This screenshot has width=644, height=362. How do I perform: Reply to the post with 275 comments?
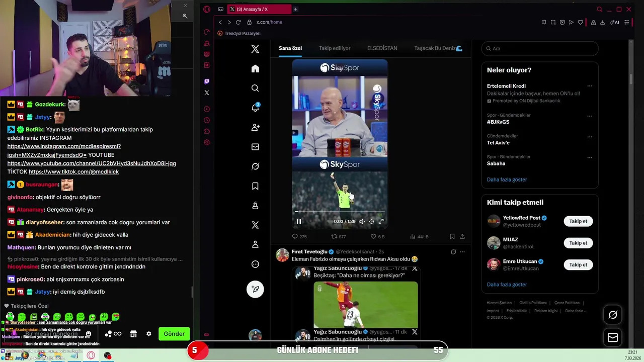click(x=299, y=236)
